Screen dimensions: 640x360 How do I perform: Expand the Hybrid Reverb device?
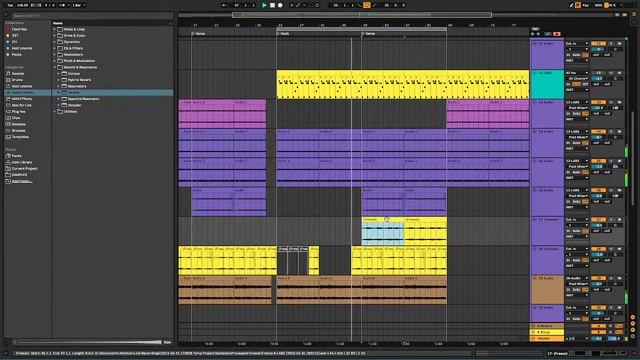click(59, 80)
